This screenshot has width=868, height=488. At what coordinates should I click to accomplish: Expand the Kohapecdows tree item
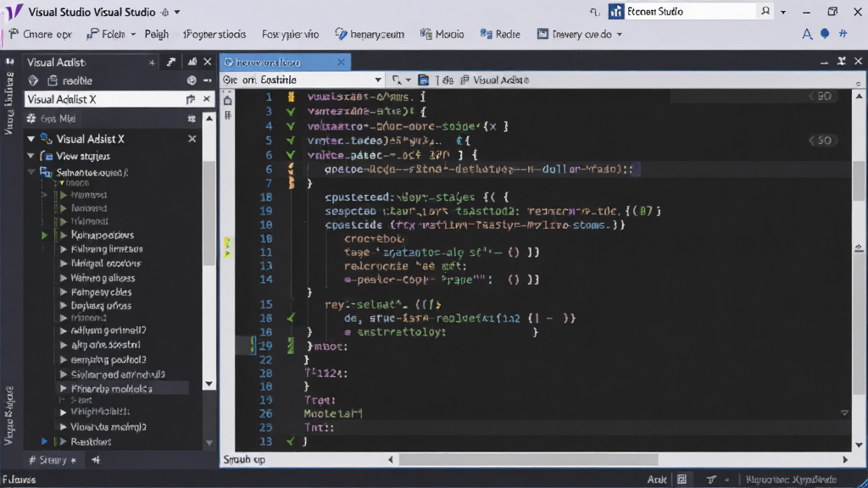[64, 236]
